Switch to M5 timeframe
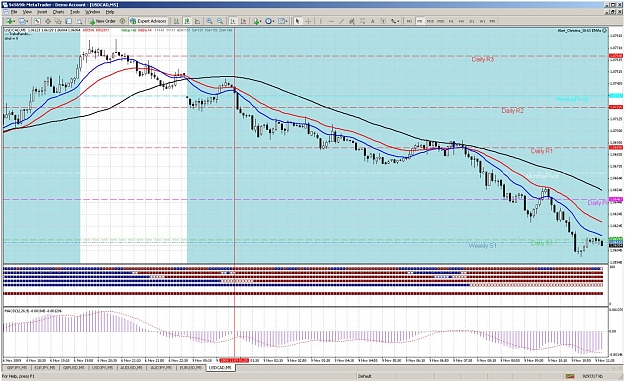 [420, 21]
